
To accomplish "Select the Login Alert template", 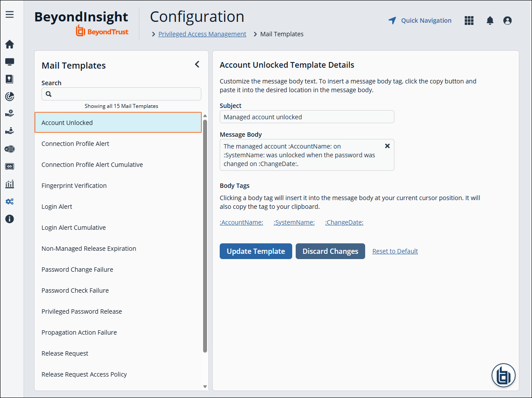I will (x=118, y=207).
